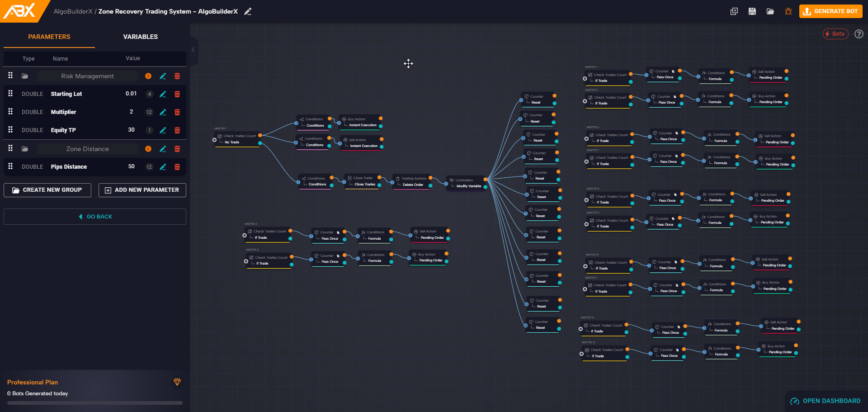The image size is (868, 412).
Task: Collapse the Risk Management group folder
Action: (x=25, y=76)
